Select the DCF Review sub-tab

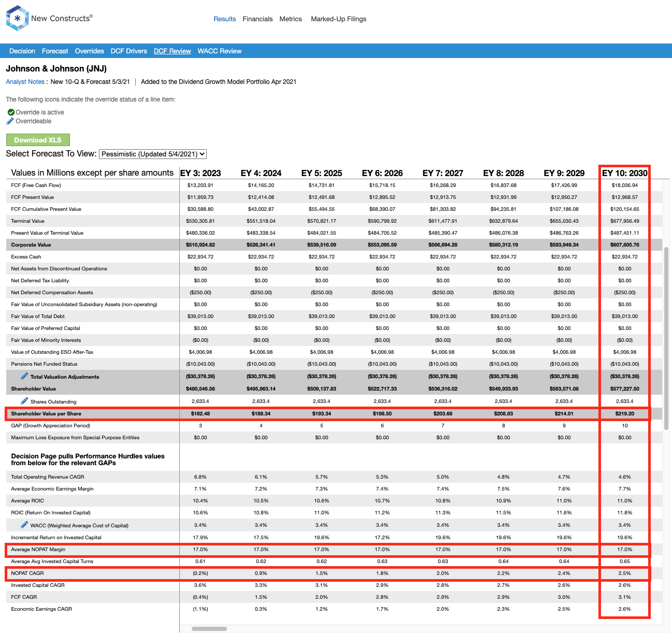(x=173, y=51)
